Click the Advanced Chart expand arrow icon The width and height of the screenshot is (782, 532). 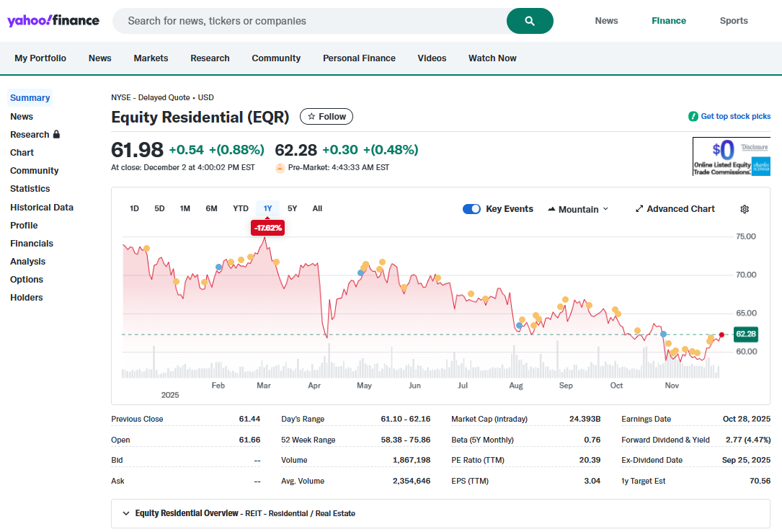[x=639, y=208]
